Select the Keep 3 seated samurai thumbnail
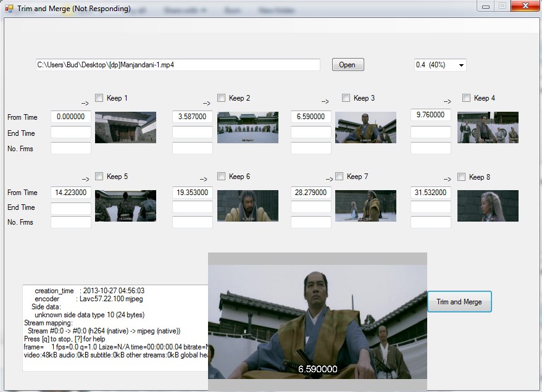542x392 pixels. tap(365, 127)
